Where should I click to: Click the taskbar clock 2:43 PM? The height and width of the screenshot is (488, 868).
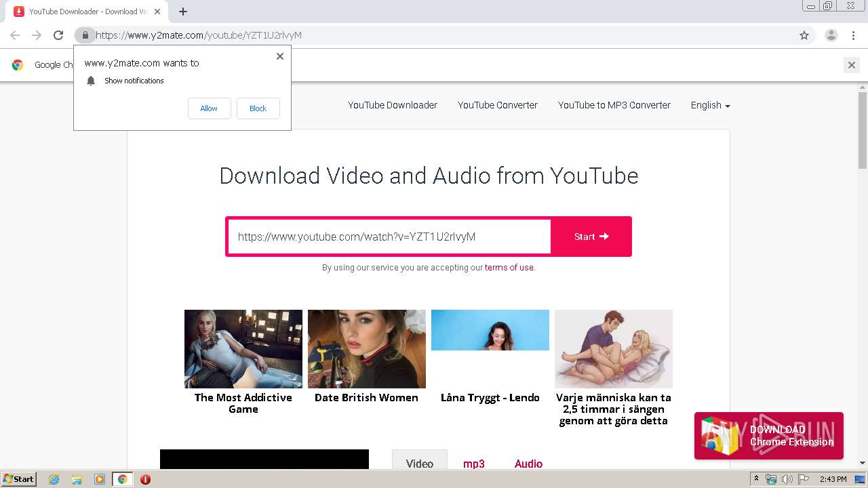pos(833,479)
